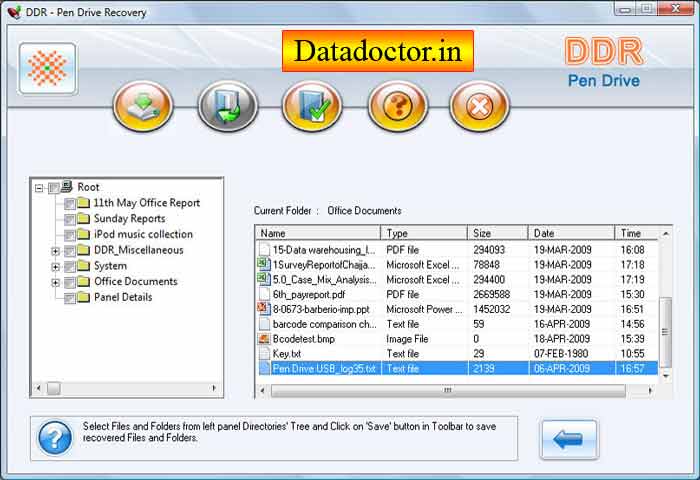The image size is (700, 480).
Task: Click the tree panel scroll right arrow
Action: click(214, 388)
